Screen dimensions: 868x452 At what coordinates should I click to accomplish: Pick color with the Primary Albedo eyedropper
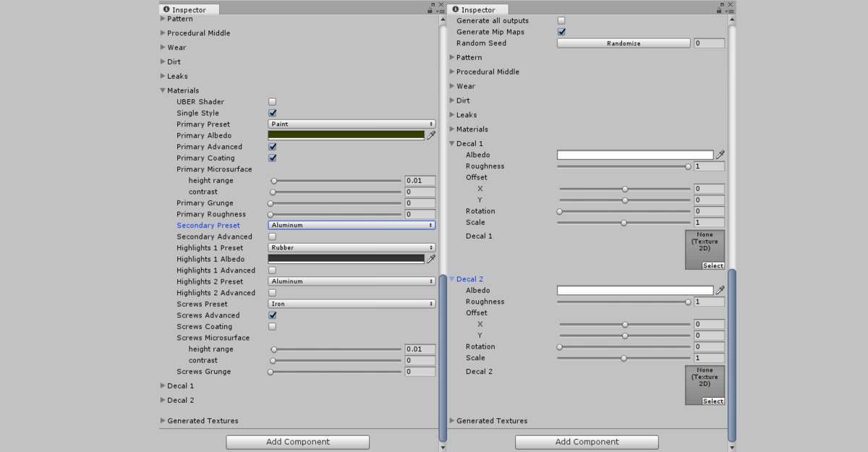[x=431, y=135]
